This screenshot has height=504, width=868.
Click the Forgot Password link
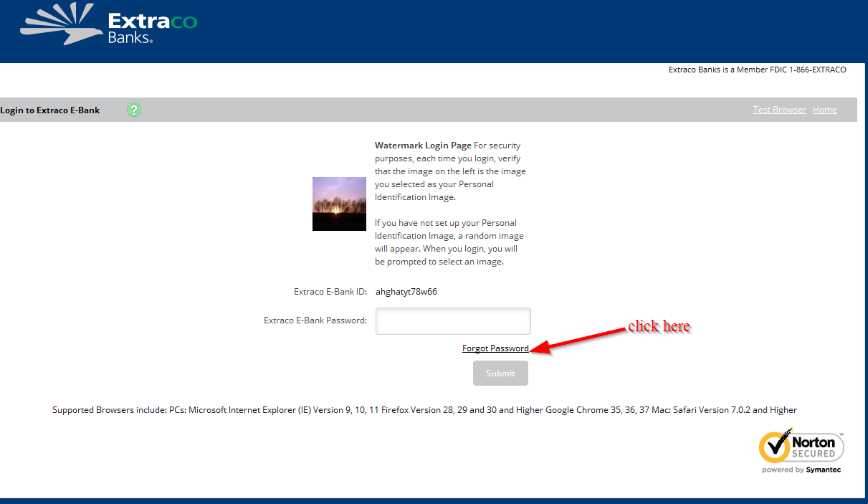[x=495, y=348]
